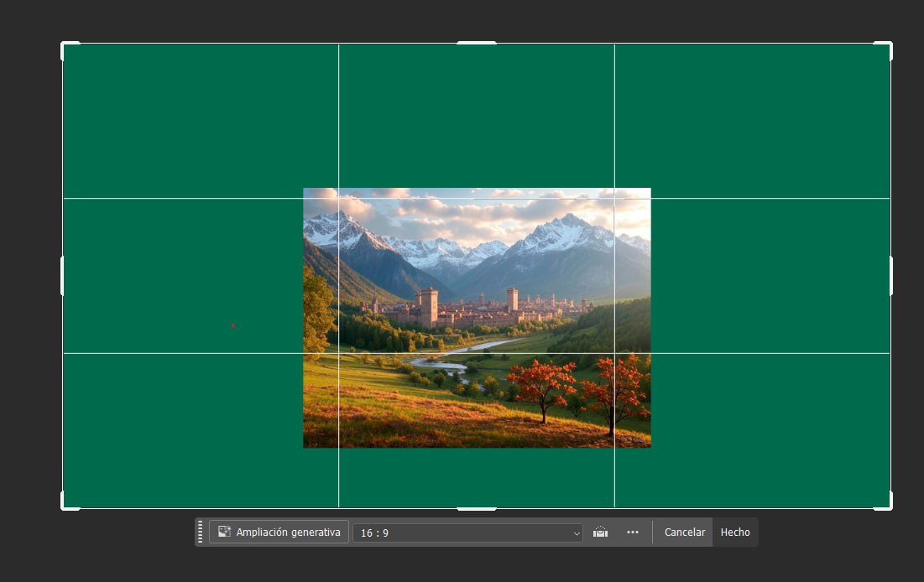Click the left-middle crop edge handle
The image size is (924, 582).
point(62,276)
